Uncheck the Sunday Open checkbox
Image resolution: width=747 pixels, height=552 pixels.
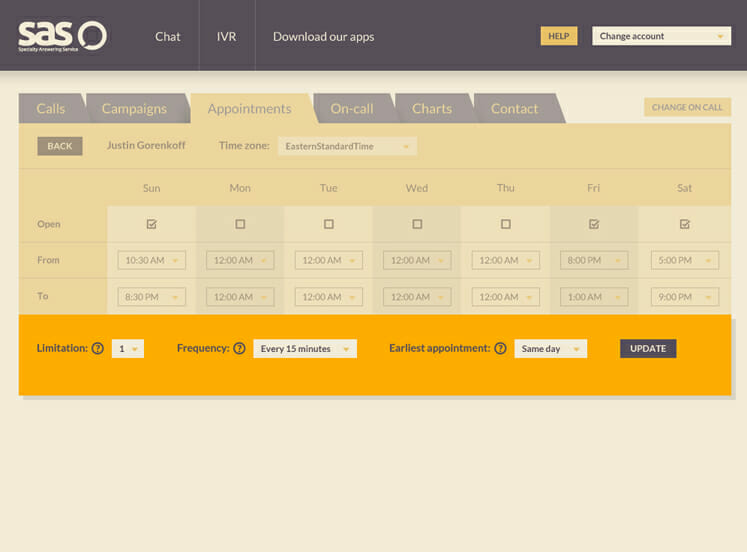point(152,224)
